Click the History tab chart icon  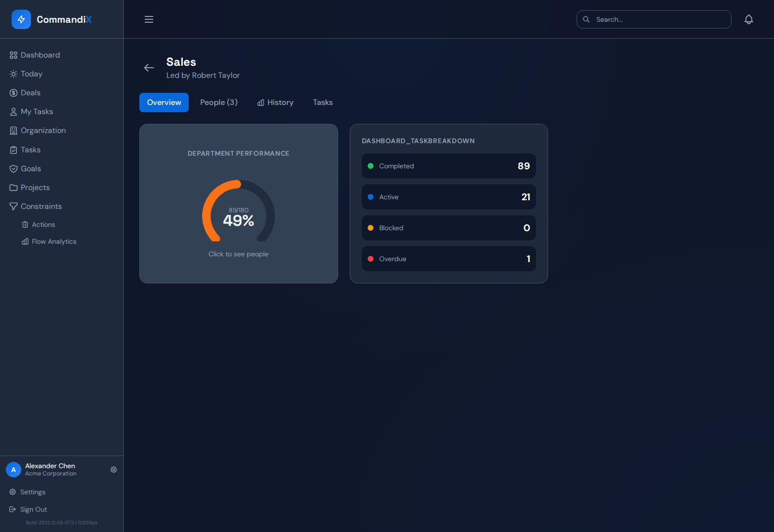(261, 103)
